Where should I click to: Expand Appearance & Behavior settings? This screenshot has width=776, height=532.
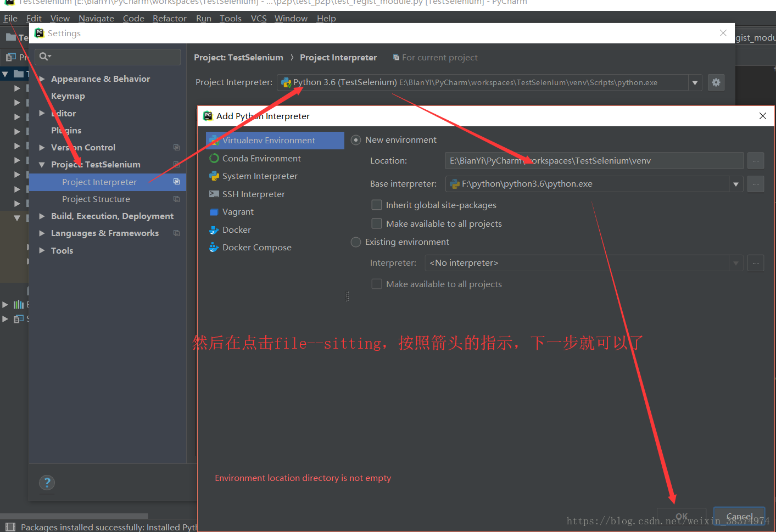pyautogui.click(x=42, y=79)
